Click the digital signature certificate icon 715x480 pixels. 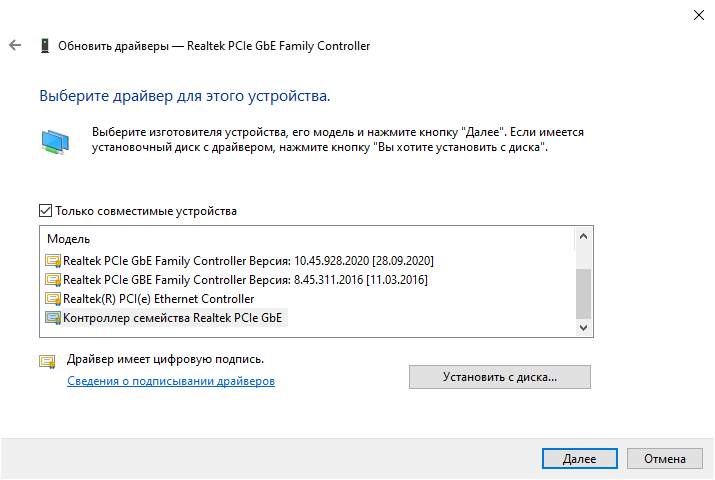coord(47,361)
